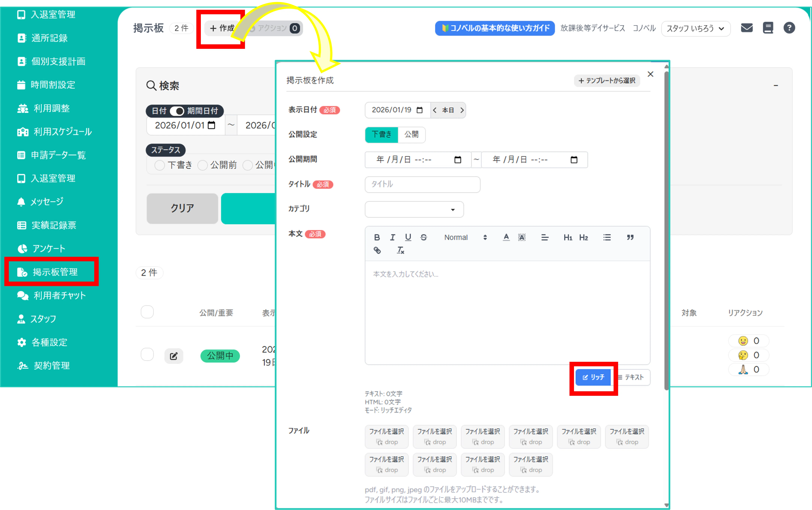This screenshot has width=812, height=510.
Task: Open 時間割設定 in sidebar
Action: click(x=46, y=85)
